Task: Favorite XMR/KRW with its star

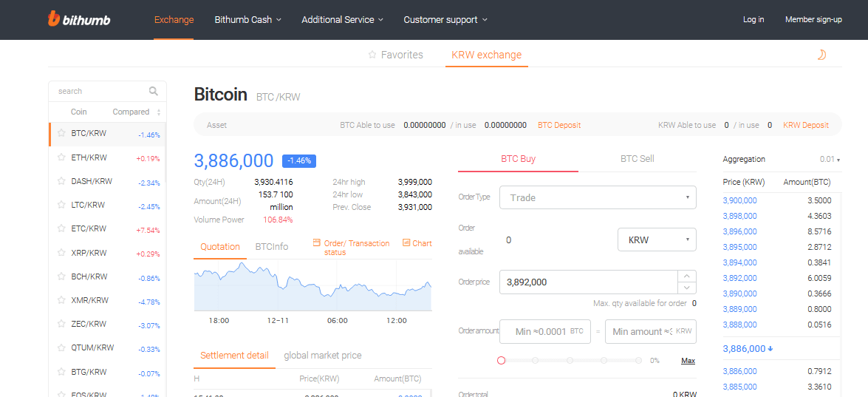Action: tap(61, 300)
